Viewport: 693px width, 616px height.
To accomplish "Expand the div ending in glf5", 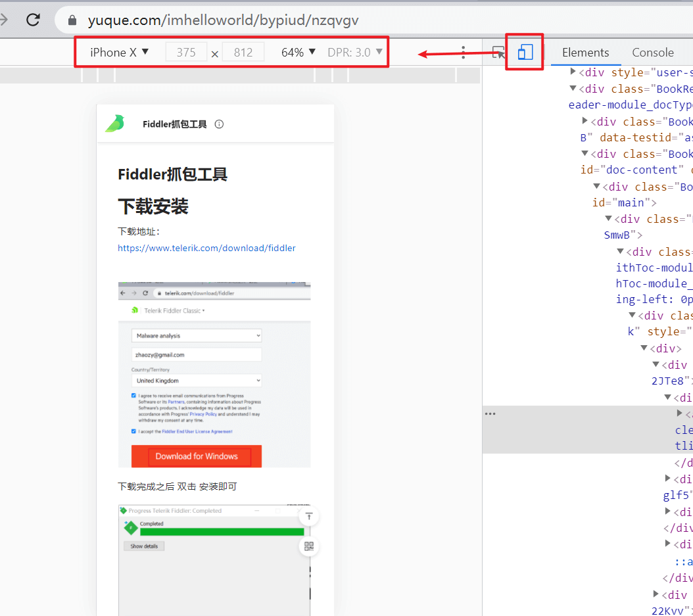I will point(668,478).
